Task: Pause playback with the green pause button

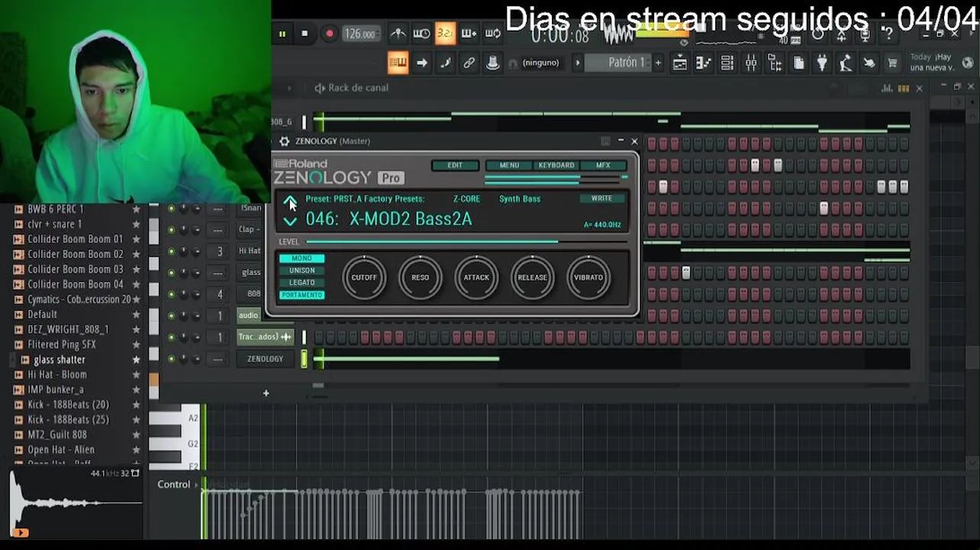Action: pyautogui.click(x=282, y=34)
